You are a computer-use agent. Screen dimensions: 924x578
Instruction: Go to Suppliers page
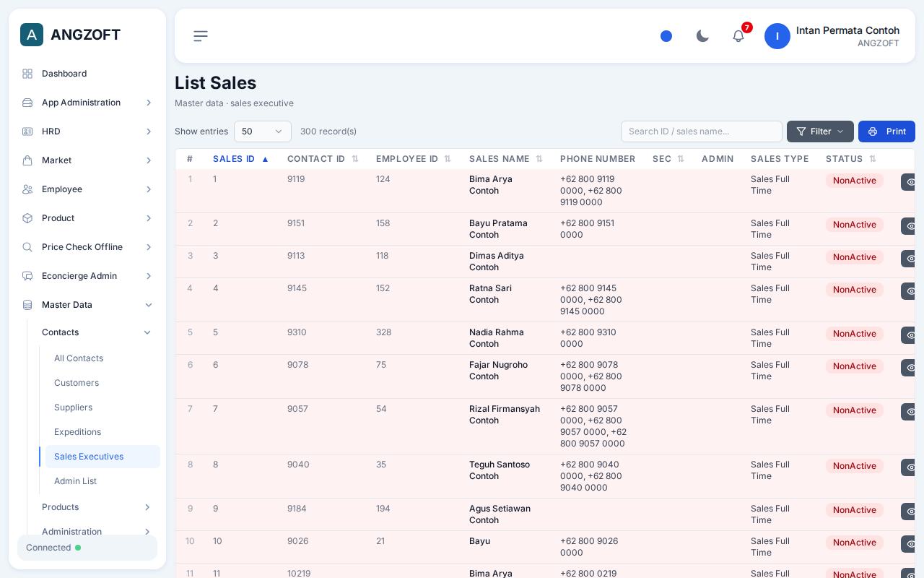(103, 407)
